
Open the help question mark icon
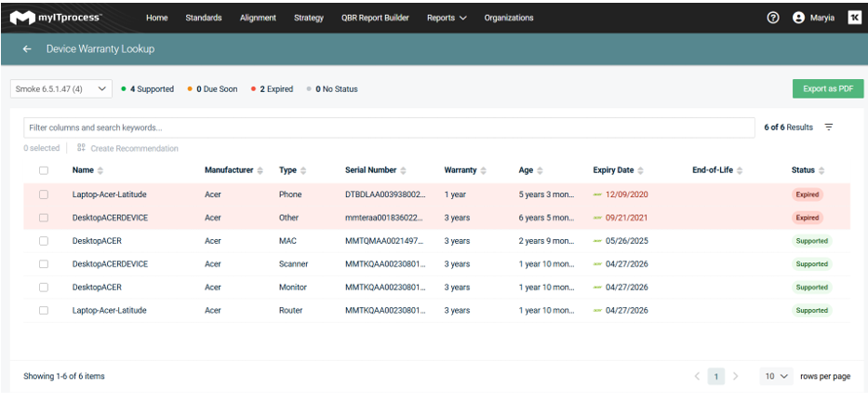(773, 18)
